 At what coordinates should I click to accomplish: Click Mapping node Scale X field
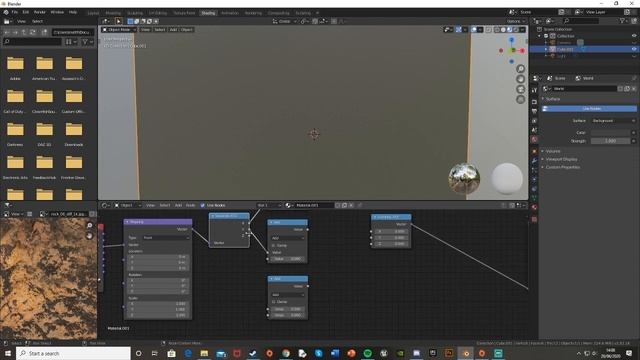click(158, 304)
